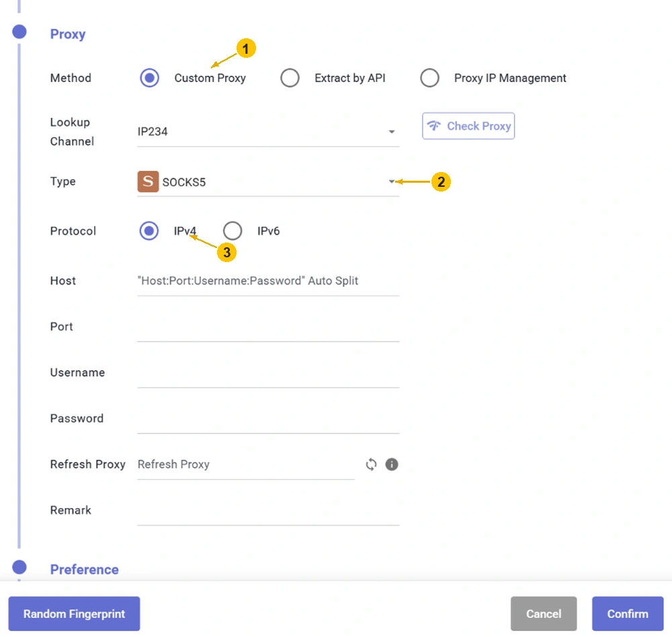Choose the IPv4 protocol option
672x637 pixels.
click(149, 231)
